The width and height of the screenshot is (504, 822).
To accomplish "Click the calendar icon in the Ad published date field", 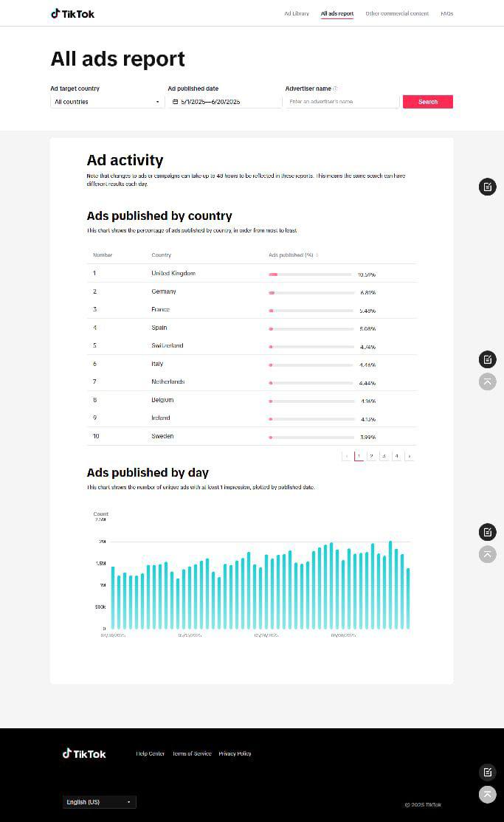I will (x=175, y=101).
